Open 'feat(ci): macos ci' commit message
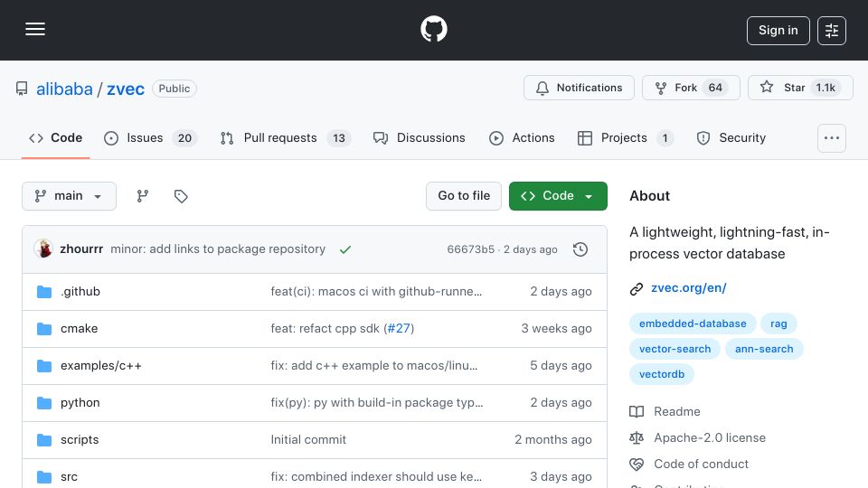This screenshot has width=868, height=488. pyautogui.click(x=376, y=292)
